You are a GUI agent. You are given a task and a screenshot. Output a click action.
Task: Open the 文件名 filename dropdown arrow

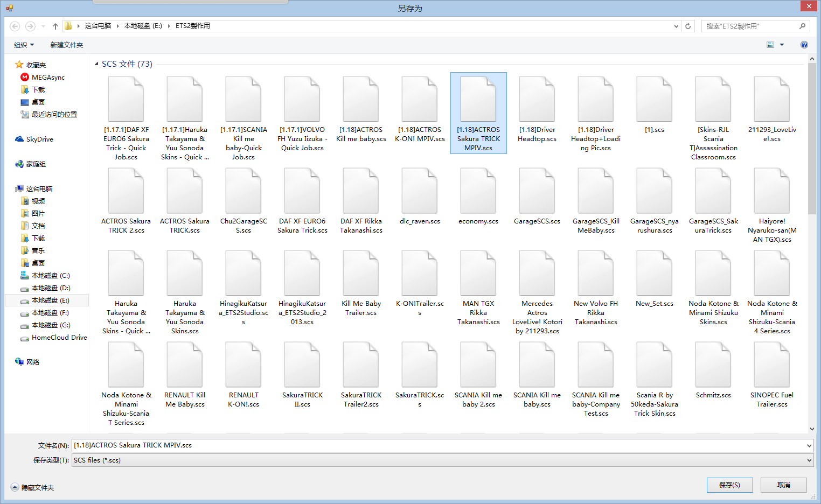pos(809,445)
